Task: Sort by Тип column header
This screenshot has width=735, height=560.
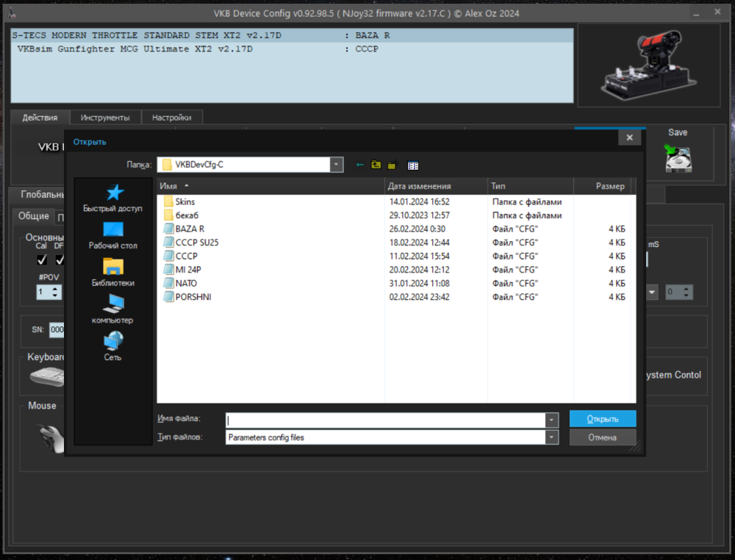Action: [x=531, y=186]
